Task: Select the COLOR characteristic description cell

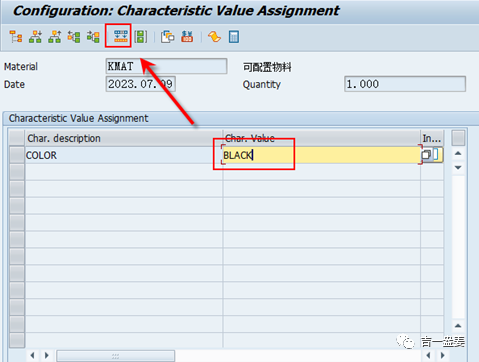Action: pyautogui.click(x=124, y=155)
